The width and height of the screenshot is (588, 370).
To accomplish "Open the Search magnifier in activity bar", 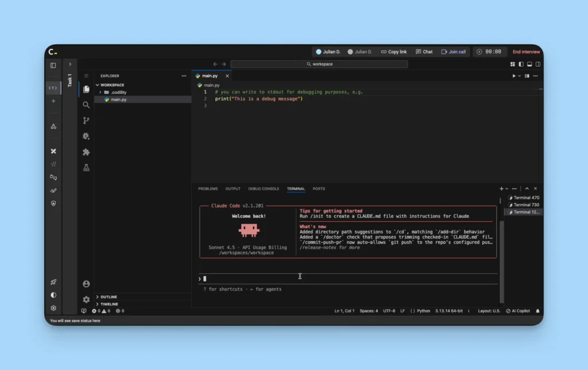I will [86, 105].
